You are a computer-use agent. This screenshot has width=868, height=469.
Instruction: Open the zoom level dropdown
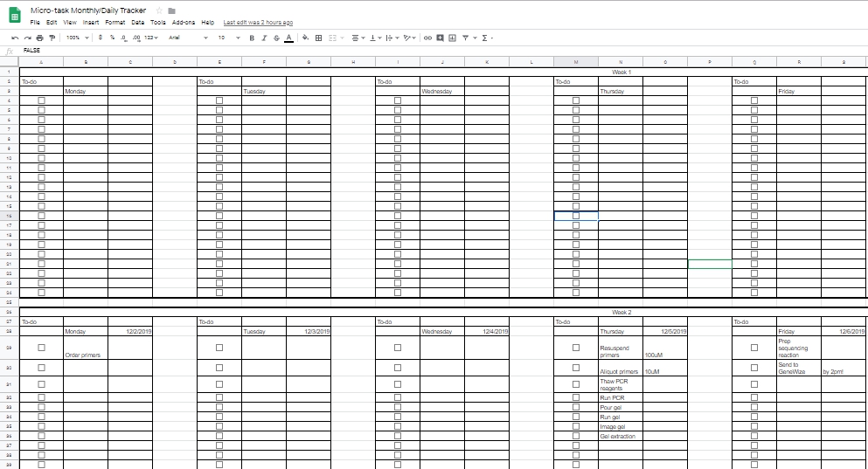tap(76, 38)
